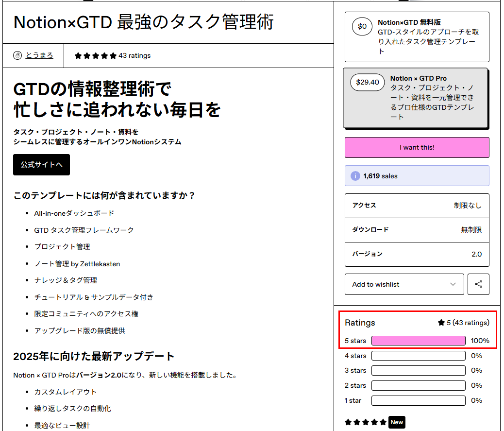Click the 1,619 sales banner text
This screenshot has height=431, width=504.
pos(380,176)
